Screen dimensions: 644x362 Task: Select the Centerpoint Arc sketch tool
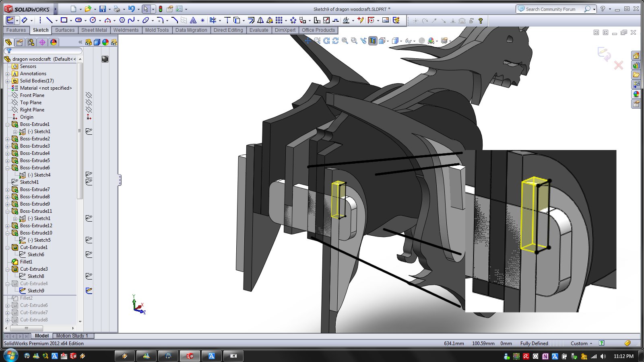click(107, 20)
